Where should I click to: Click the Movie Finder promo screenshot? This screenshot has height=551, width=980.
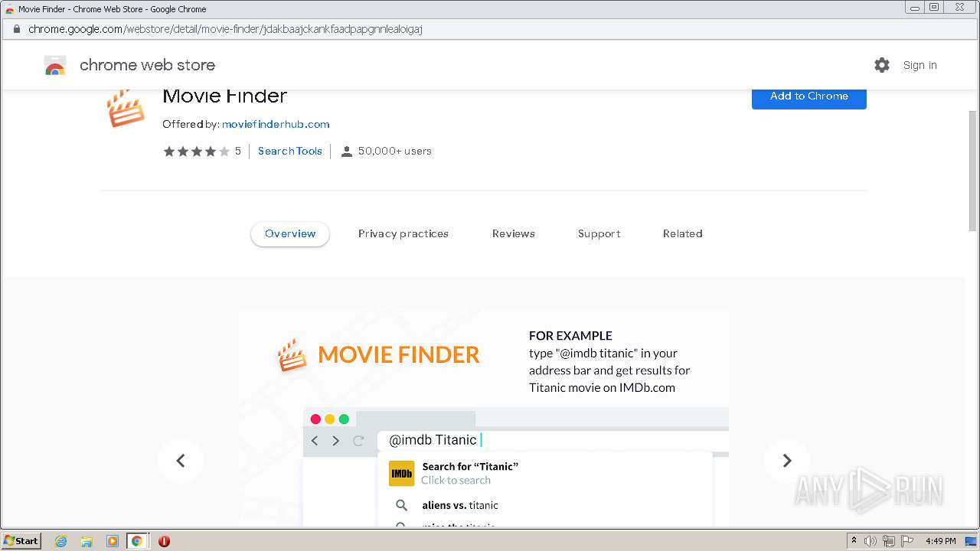(x=484, y=418)
